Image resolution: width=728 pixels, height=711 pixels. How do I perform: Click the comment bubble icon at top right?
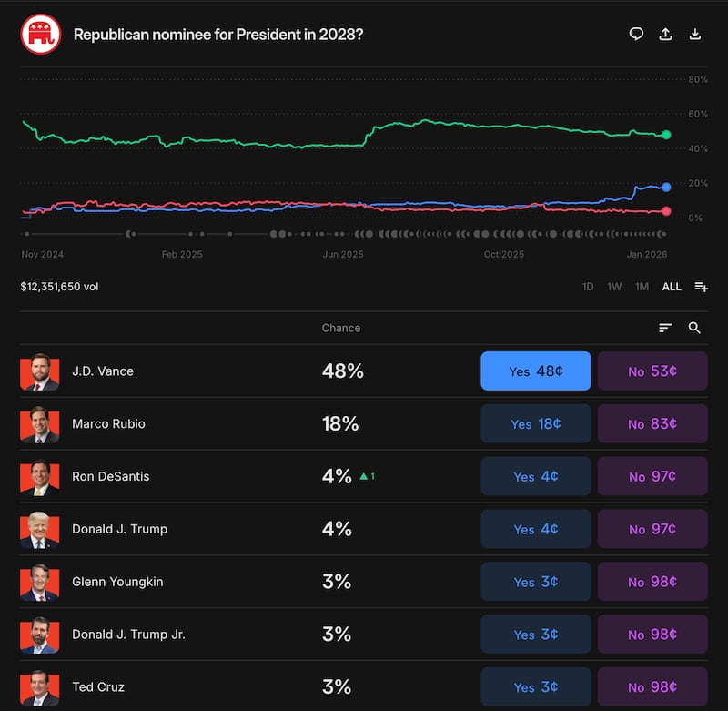point(636,34)
